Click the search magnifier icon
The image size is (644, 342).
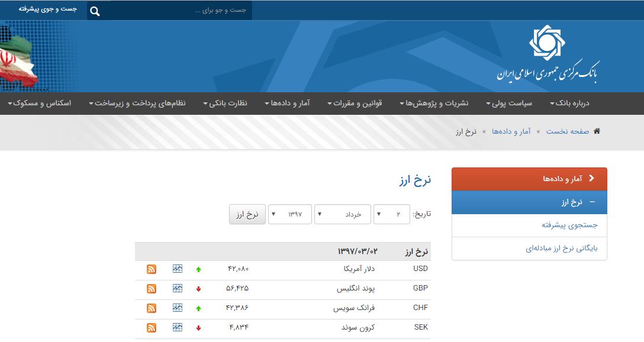(95, 11)
